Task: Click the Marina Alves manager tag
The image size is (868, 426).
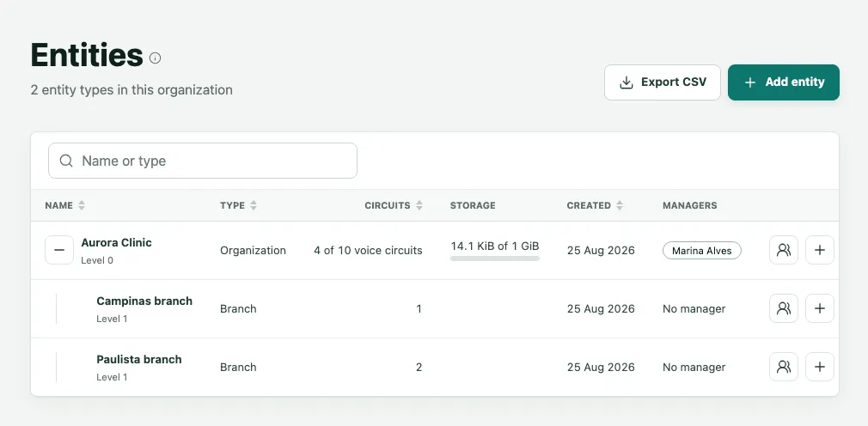Action: pos(702,251)
